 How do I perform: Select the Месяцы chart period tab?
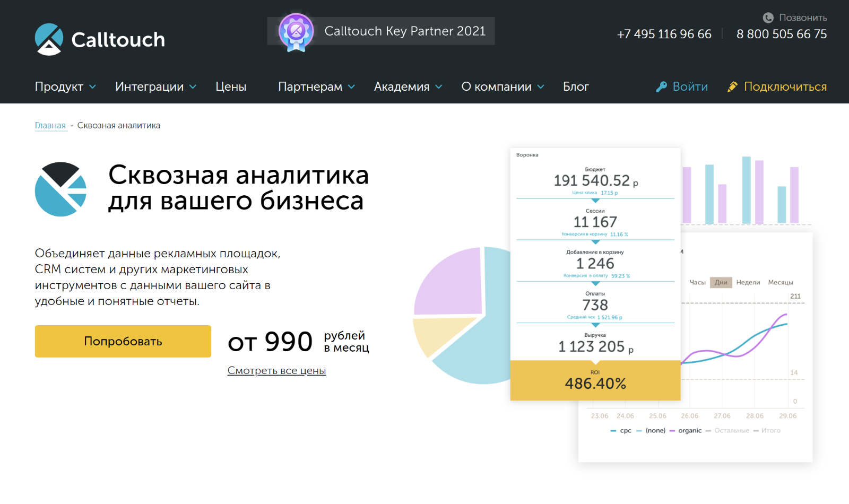click(x=781, y=282)
